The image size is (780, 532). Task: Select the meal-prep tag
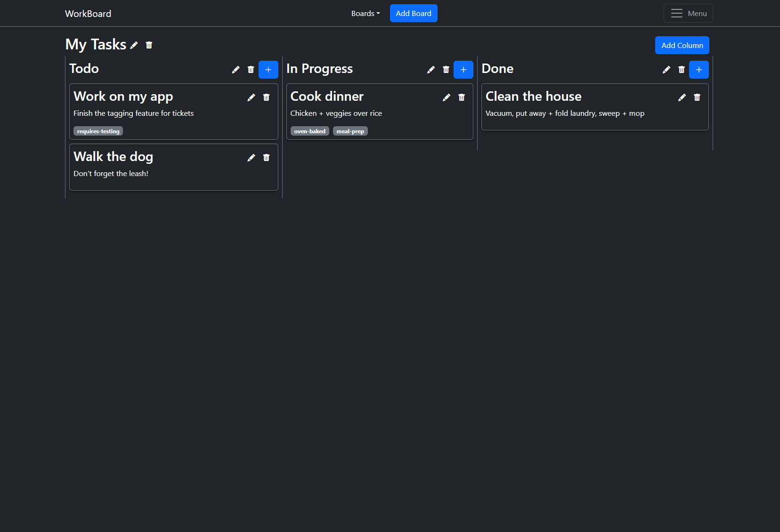(350, 131)
